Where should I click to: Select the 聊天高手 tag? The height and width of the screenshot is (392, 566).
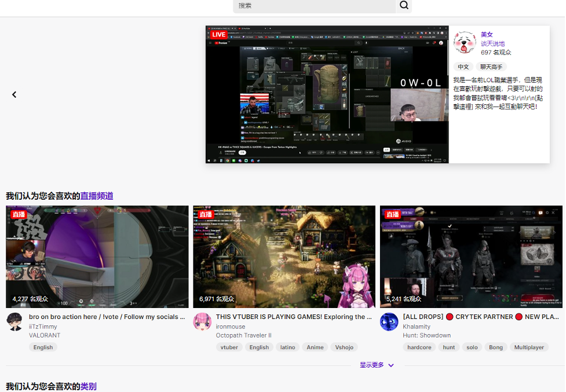[x=491, y=67]
